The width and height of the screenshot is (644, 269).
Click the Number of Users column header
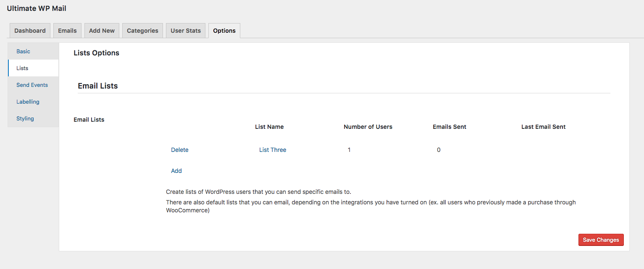pyautogui.click(x=368, y=127)
